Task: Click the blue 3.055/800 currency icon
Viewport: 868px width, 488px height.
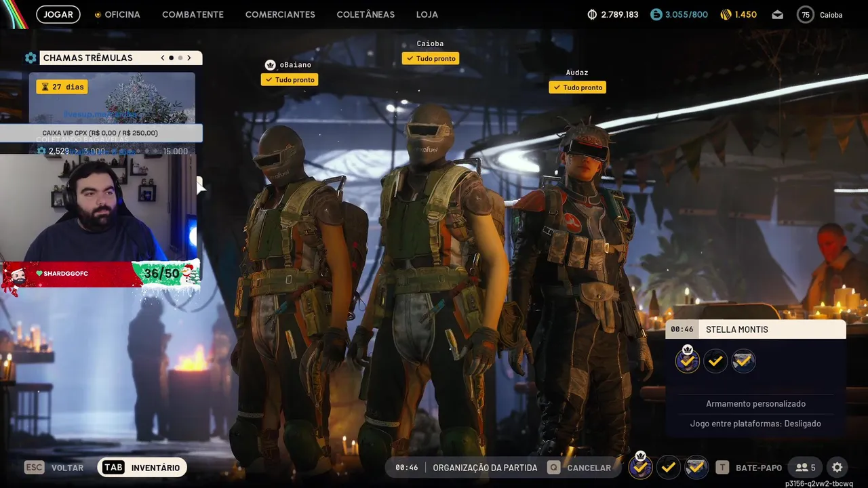Action: click(x=656, y=14)
